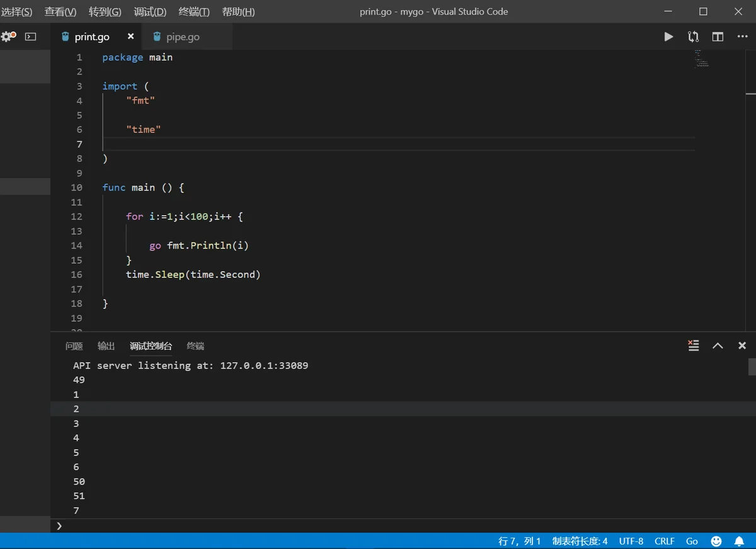This screenshot has height=549, width=756.
Task: Open the 调试(D) menu
Action: [150, 11]
